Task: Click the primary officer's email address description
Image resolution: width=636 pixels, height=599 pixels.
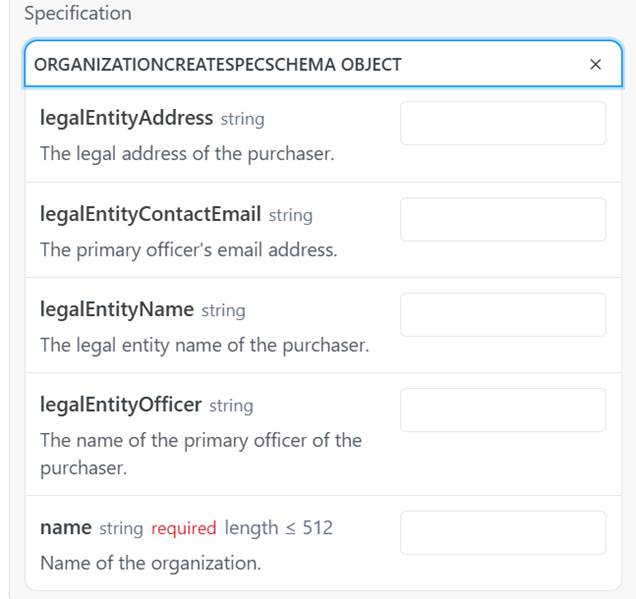Action: coord(188,250)
